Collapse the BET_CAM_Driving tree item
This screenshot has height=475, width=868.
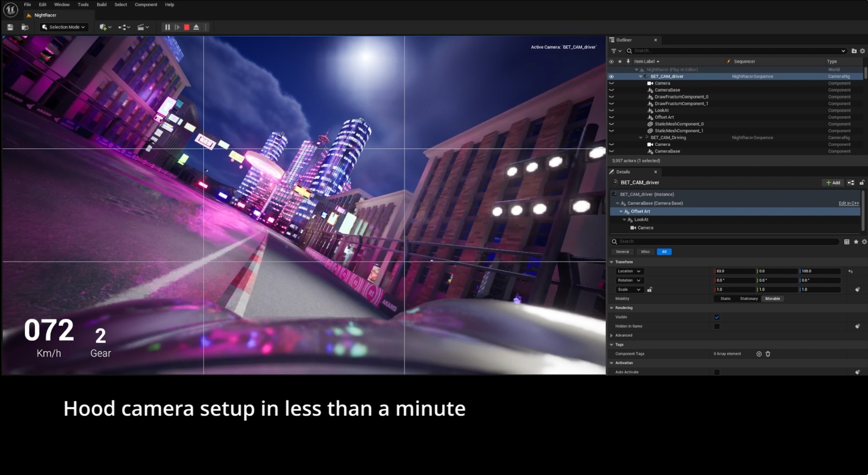[640, 138]
